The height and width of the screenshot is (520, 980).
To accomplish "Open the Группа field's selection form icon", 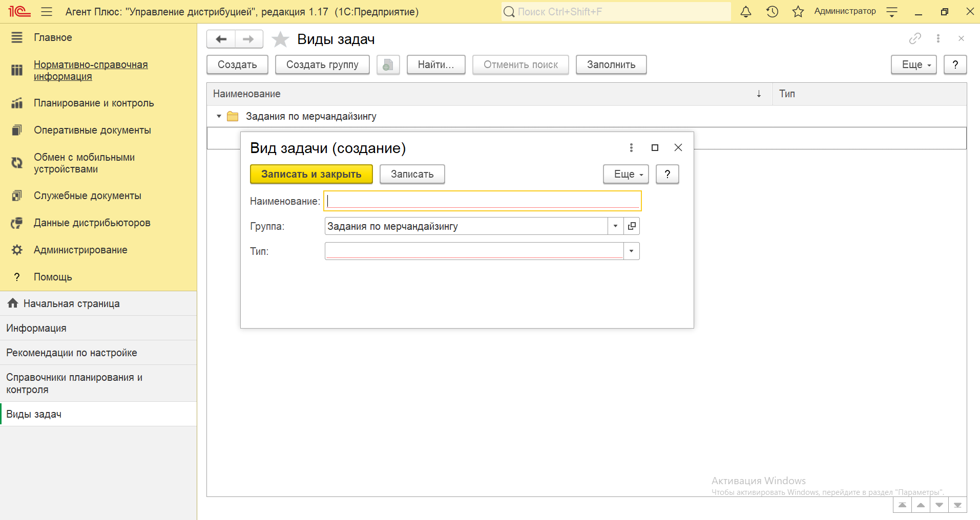I will (632, 226).
